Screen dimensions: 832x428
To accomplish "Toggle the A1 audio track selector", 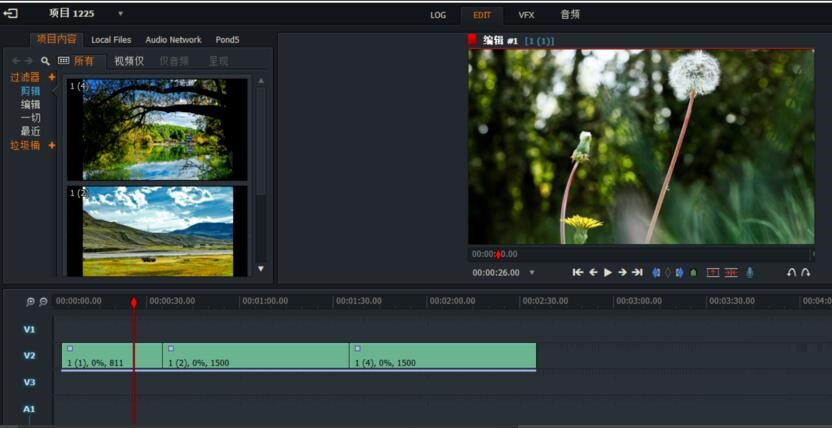I will point(29,409).
